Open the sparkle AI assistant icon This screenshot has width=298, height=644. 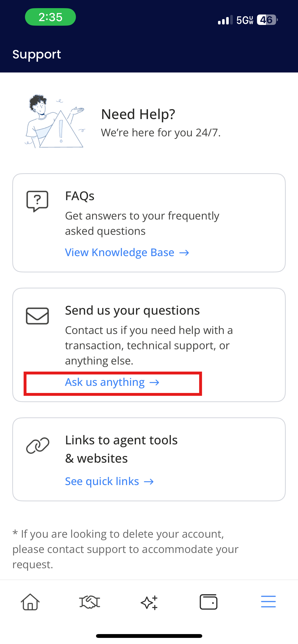click(149, 602)
